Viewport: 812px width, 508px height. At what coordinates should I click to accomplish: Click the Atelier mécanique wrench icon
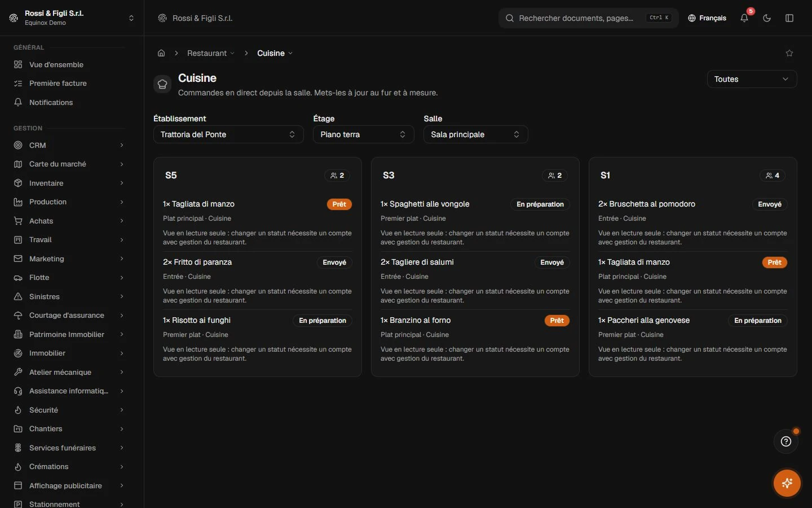tap(18, 372)
